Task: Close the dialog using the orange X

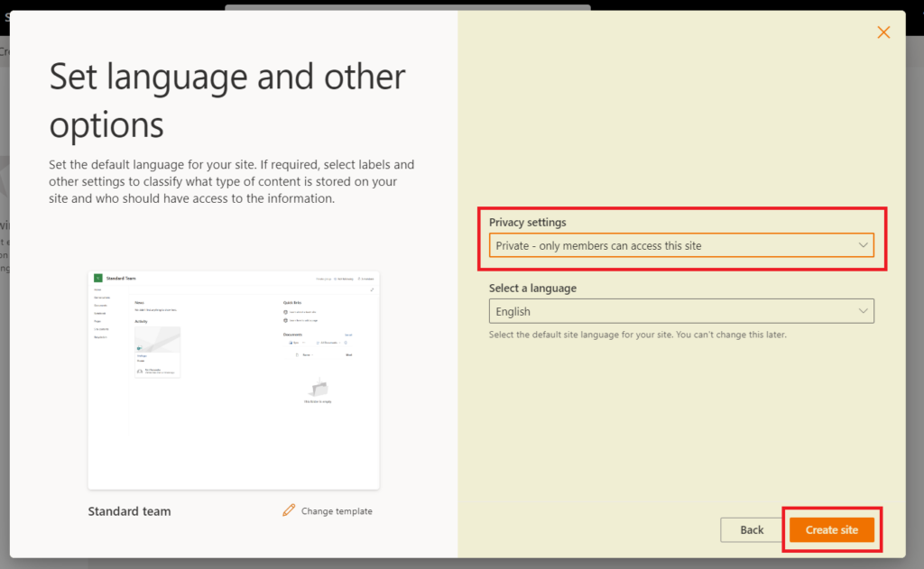Action: pos(882,32)
